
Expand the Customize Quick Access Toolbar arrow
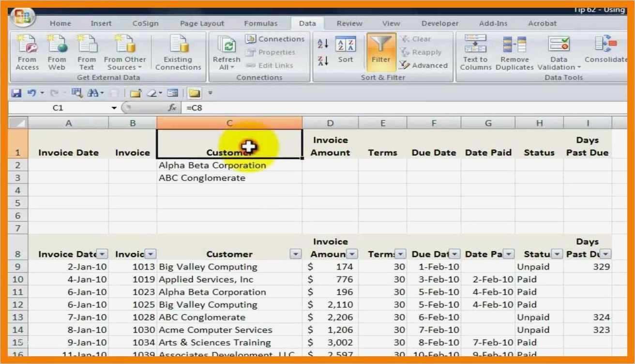210,92
